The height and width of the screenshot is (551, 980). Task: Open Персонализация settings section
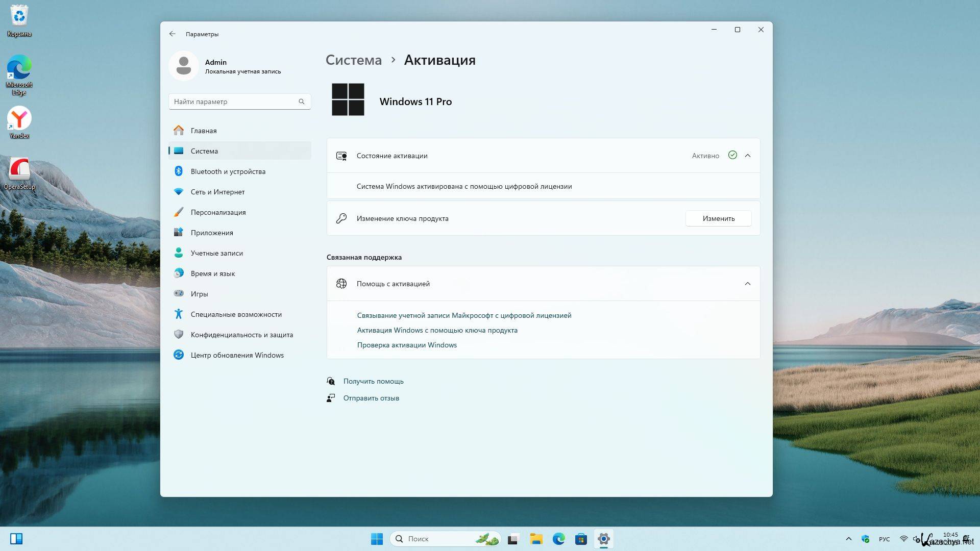[218, 212]
